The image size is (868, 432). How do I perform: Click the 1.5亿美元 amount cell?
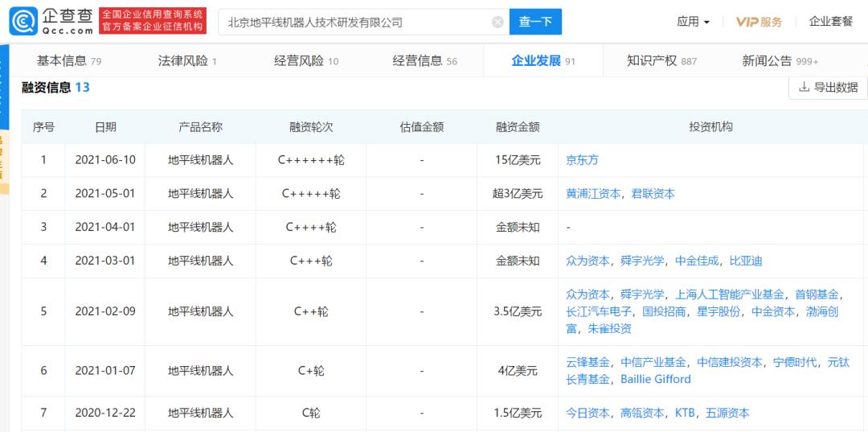(518, 413)
